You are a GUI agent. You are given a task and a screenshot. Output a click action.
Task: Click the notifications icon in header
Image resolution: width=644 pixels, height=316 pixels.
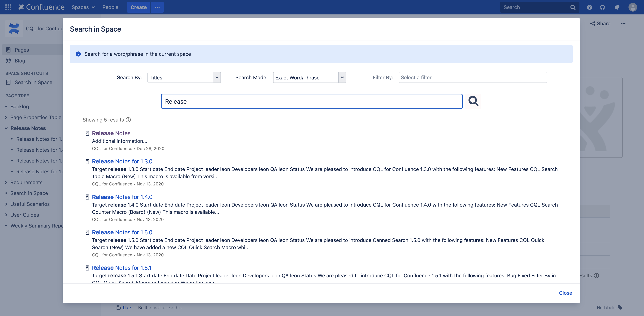click(617, 7)
